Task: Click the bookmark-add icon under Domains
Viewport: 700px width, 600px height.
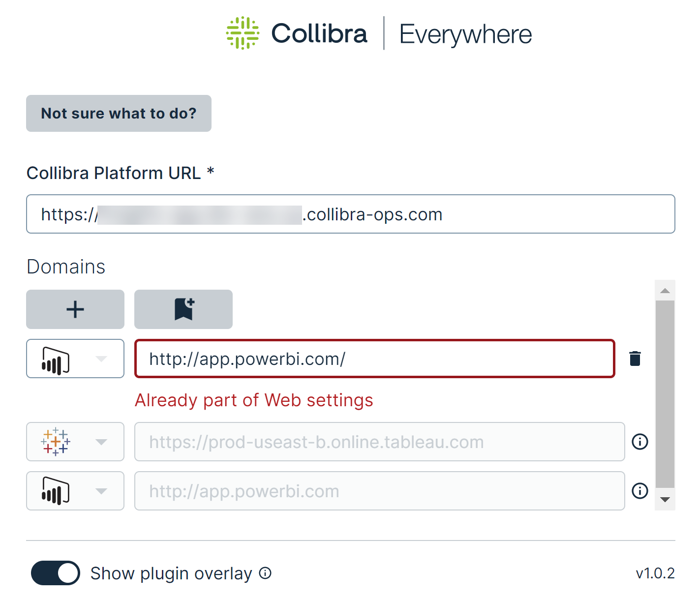Action: click(183, 309)
